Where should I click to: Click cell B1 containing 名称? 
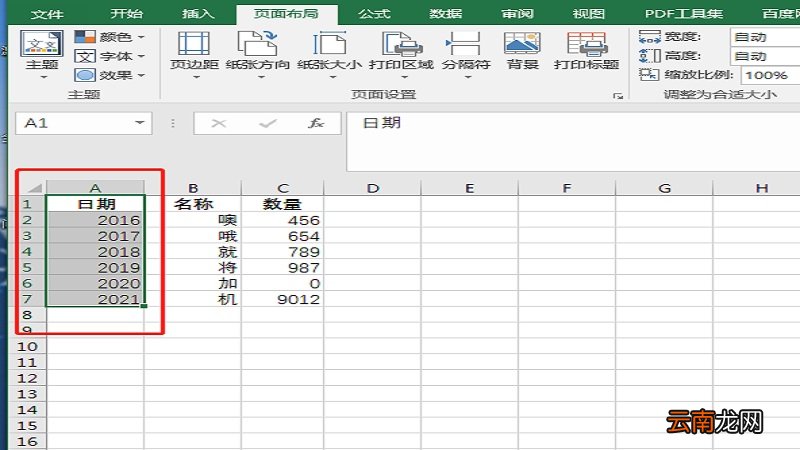click(x=193, y=204)
